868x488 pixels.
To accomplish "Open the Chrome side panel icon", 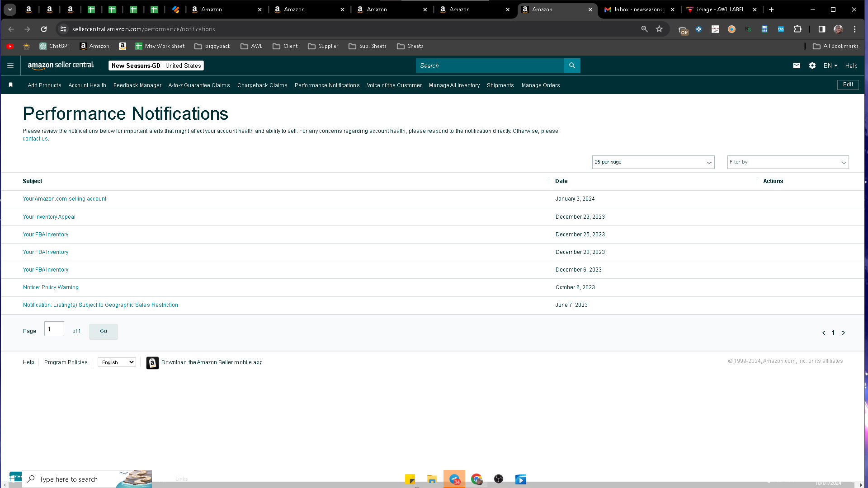I will click(822, 29).
